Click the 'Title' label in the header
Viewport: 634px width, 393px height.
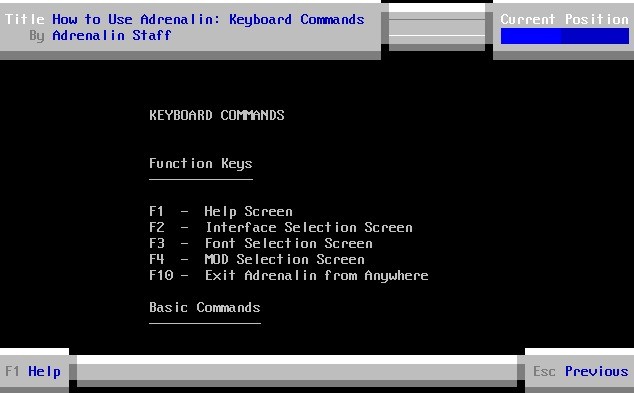pos(24,19)
